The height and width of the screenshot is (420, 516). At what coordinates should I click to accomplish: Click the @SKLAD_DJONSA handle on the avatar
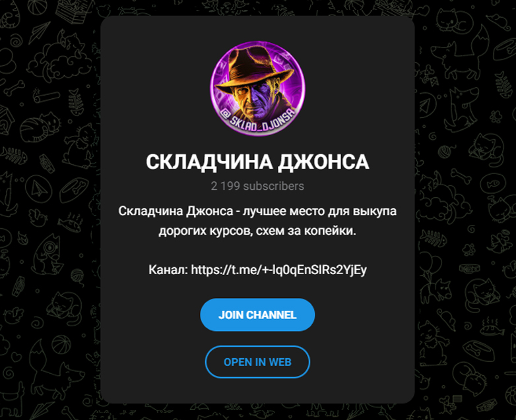coord(258,121)
